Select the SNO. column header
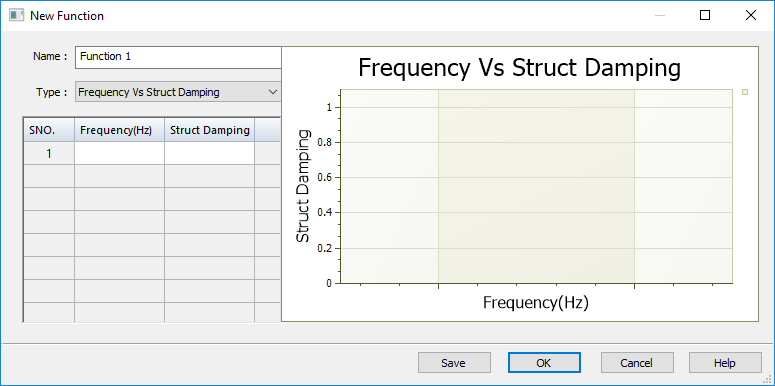This screenshot has width=775, height=386. tap(49, 130)
